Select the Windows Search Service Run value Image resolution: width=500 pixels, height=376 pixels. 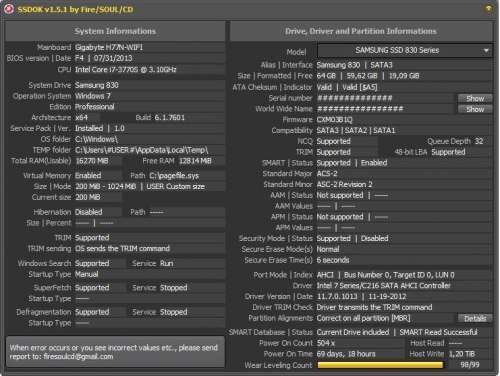166,263
